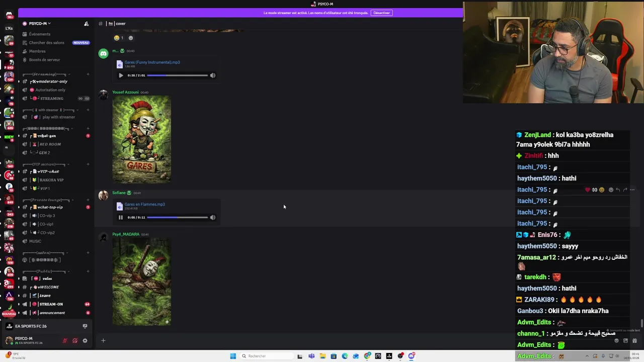Join the CO-vip 3 voice channel
Image resolution: width=644 pixels, height=362 pixels.
coord(47,216)
